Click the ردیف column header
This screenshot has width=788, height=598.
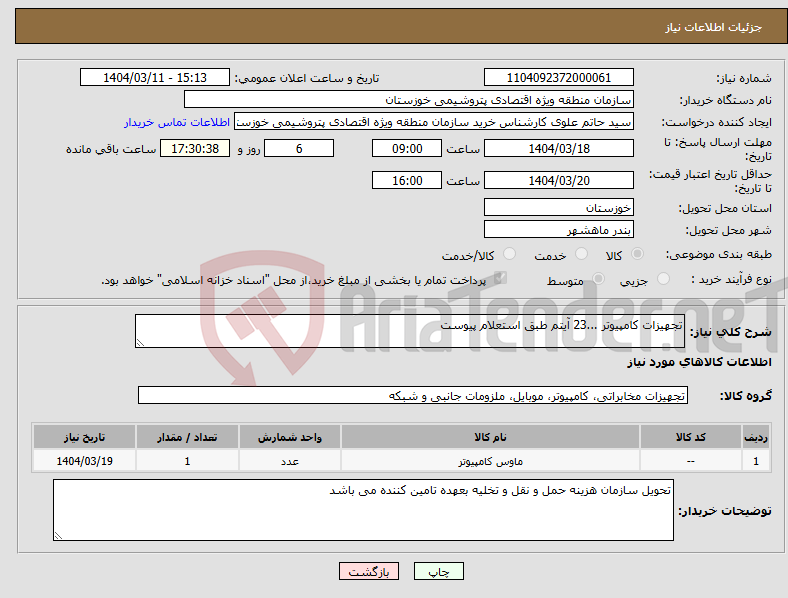coord(756,437)
